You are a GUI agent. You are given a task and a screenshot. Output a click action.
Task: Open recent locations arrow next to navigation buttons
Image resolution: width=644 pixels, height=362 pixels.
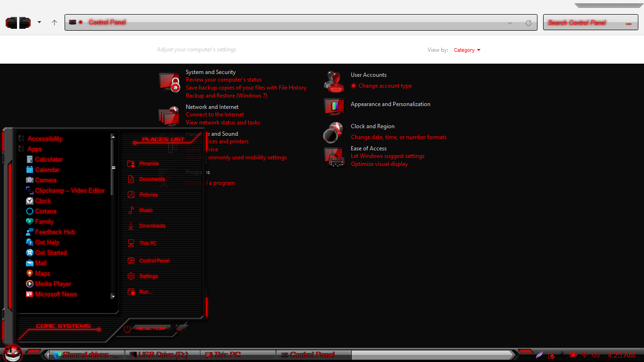39,22
